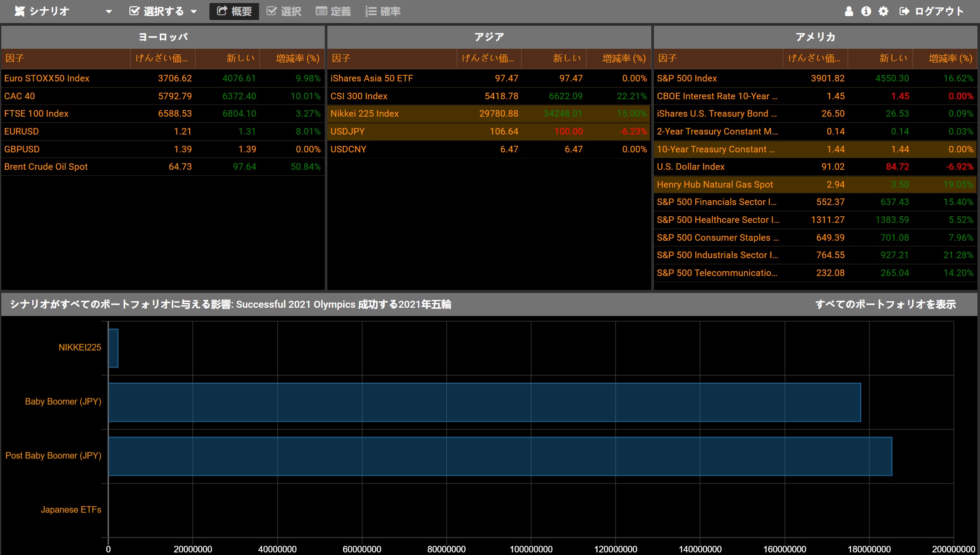
Task: Click Nikkei new value 34248.01
Action: click(x=562, y=114)
